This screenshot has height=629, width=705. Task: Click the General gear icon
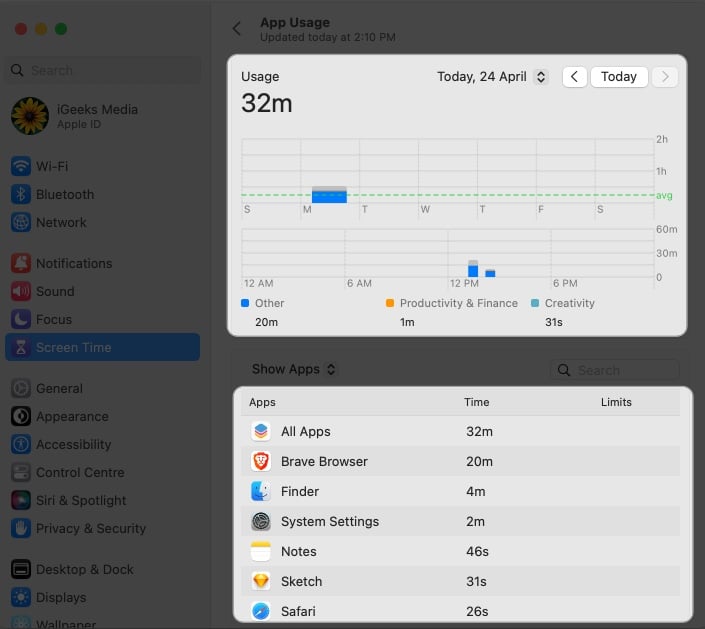pyautogui.click(x=21, y=388)
